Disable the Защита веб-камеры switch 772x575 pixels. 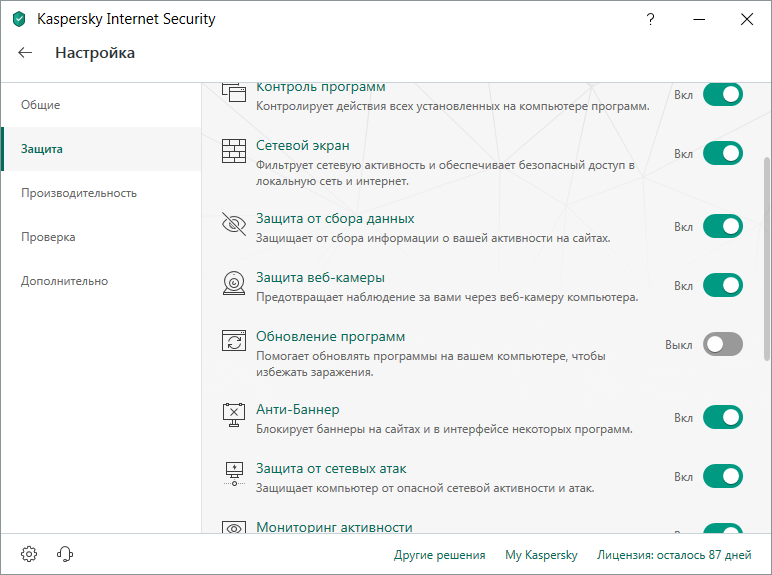pos(723,285)
